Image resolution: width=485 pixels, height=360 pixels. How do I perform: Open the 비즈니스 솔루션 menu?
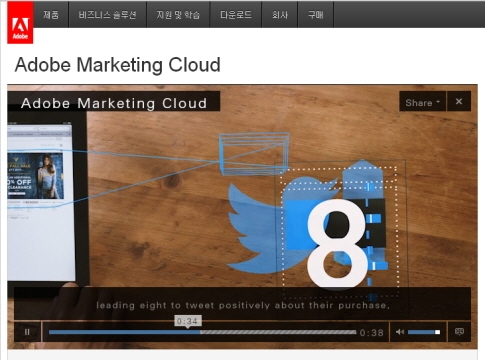107,14
